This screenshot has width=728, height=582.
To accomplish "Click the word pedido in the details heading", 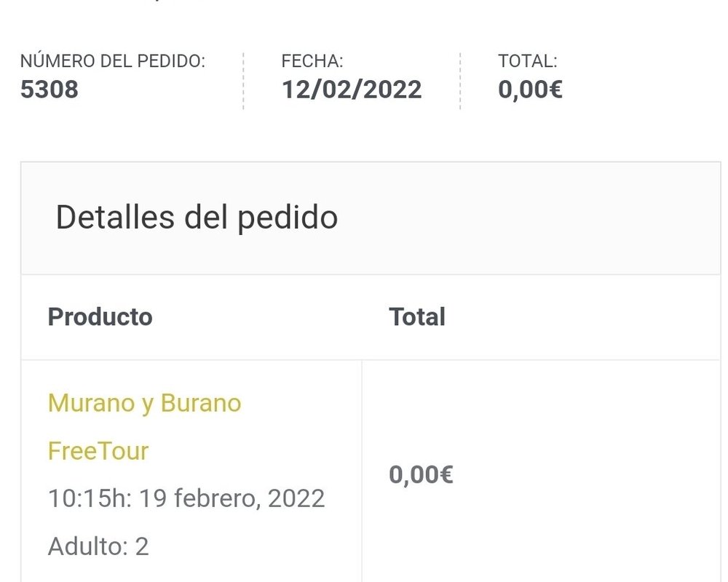I will (x=288, y=218).
